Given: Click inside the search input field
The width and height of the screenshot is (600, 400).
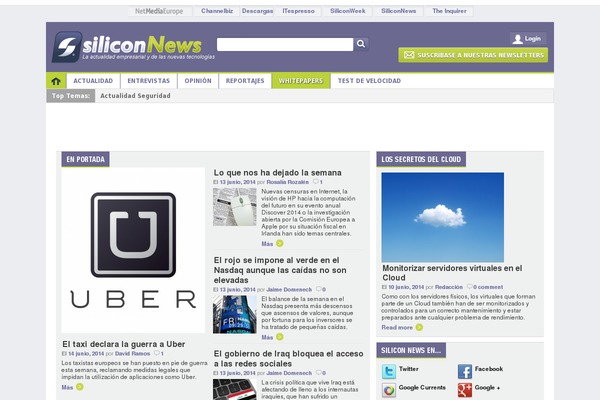Looking at the screenshot, I should (285, 44).
